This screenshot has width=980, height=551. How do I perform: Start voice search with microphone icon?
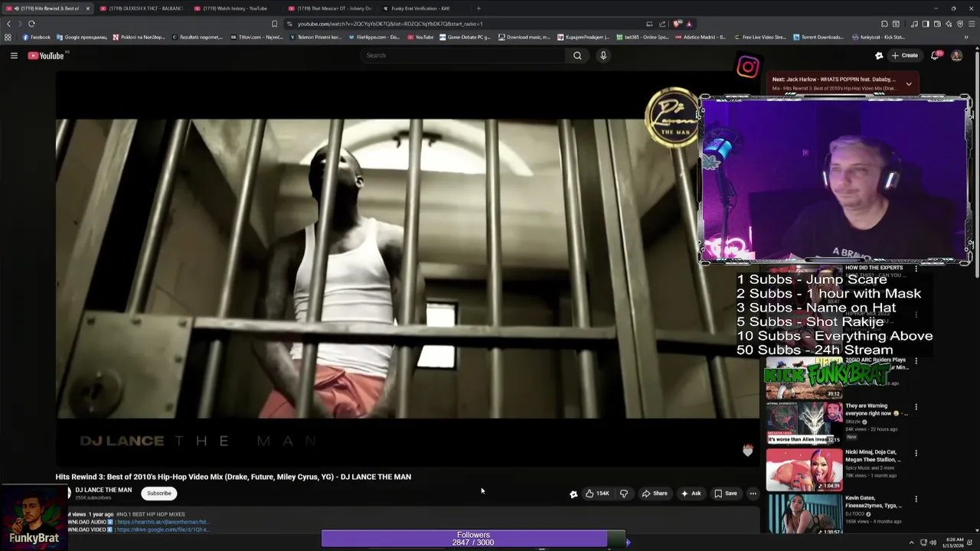[x=603, y=55]
